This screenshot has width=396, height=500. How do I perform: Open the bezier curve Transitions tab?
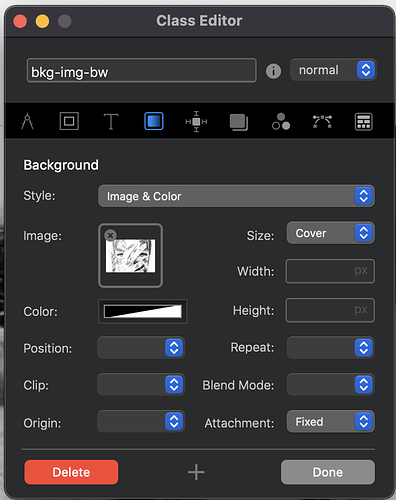(322, 122)
